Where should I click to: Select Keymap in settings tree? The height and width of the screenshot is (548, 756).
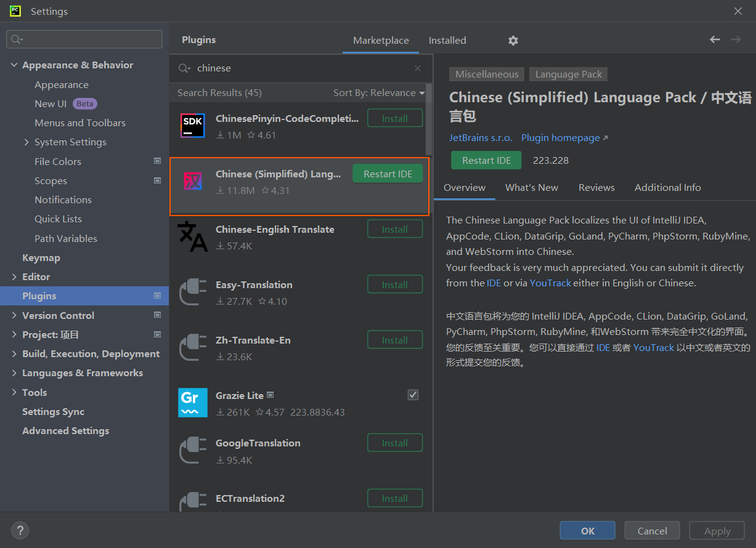click(41, 258)
